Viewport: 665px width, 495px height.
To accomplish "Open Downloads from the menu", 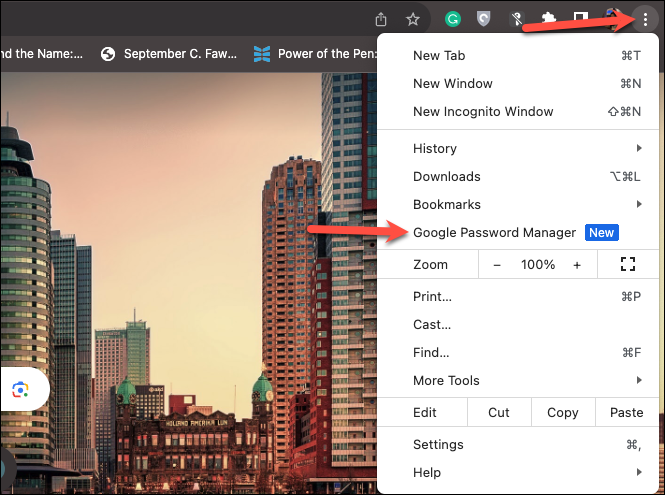I will [x=518, y=176].
